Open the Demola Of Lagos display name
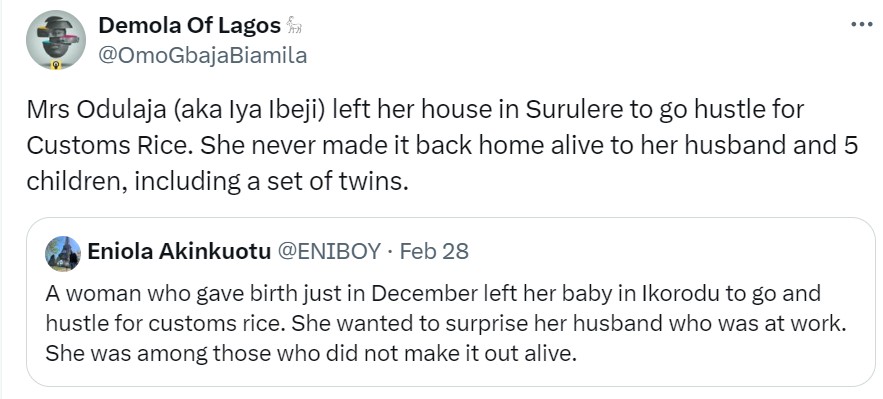Image resolution: width=883 pixels, height=399 pixels. pos(189,25)
